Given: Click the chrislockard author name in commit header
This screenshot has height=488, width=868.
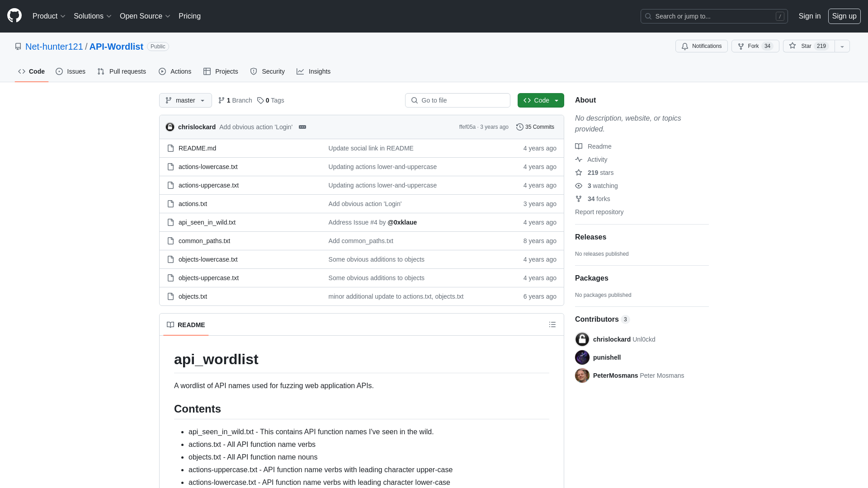Looking at the screenshot, I should pyautogui.click(x=197, y=127).
